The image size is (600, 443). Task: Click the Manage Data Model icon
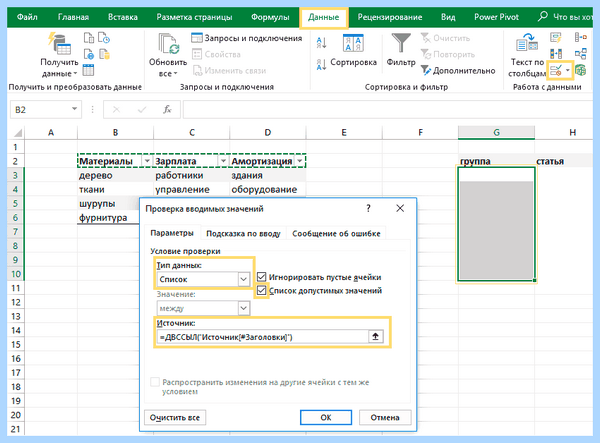coord(580,70)
